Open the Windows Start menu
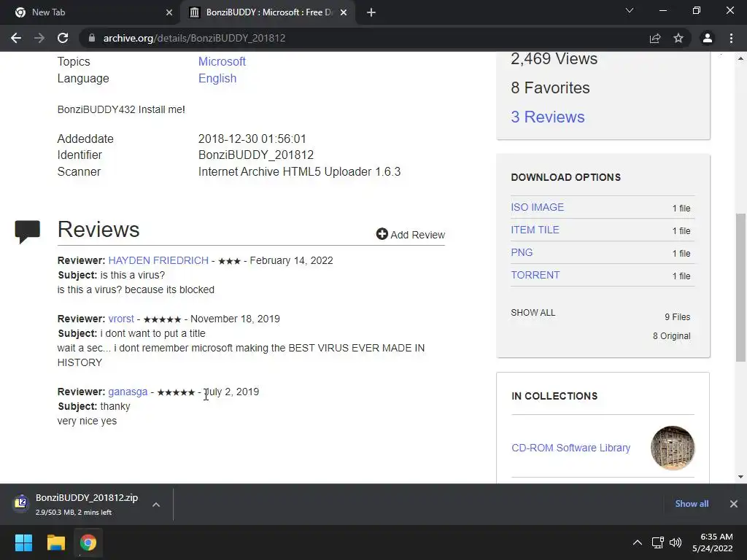 23,542
